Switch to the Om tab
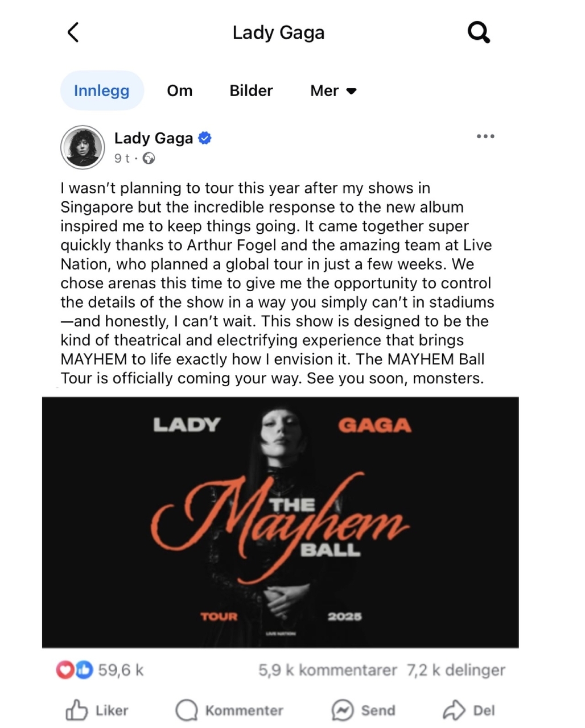The height and width of the screenshot is (728, 585). point(180,91)
